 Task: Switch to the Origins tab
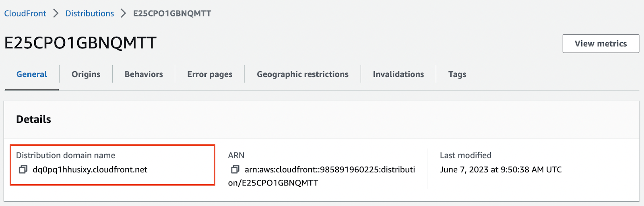(86, 74)
